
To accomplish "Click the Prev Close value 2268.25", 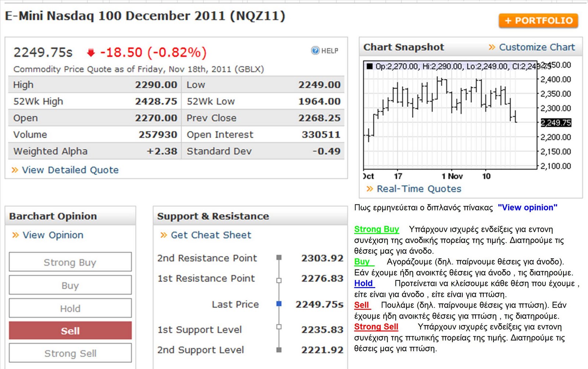I will click(319, 118).
